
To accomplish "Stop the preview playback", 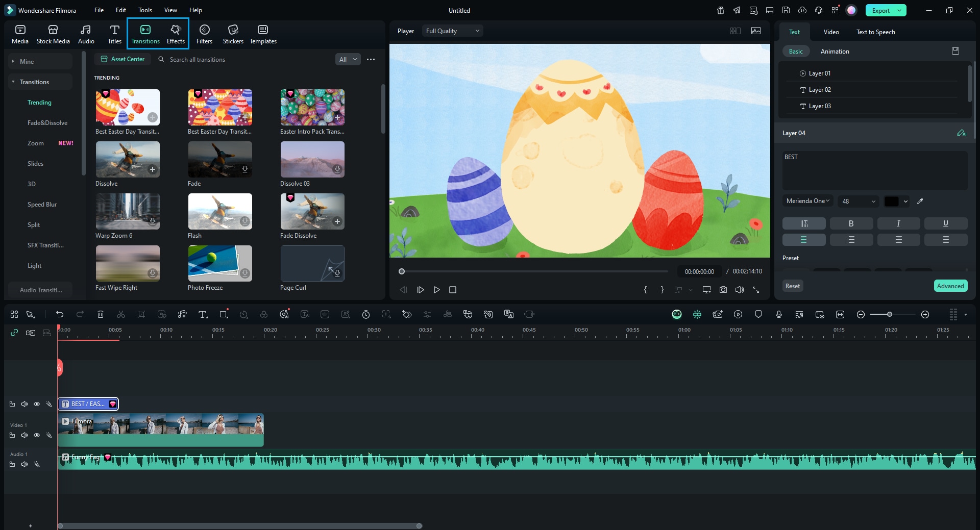I will 452,290.
